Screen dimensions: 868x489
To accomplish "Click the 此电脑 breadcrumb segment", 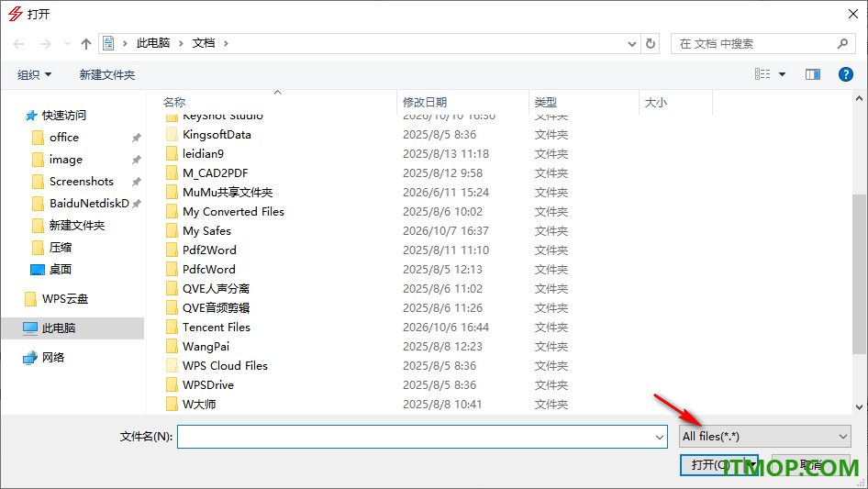I will point(153,43).
